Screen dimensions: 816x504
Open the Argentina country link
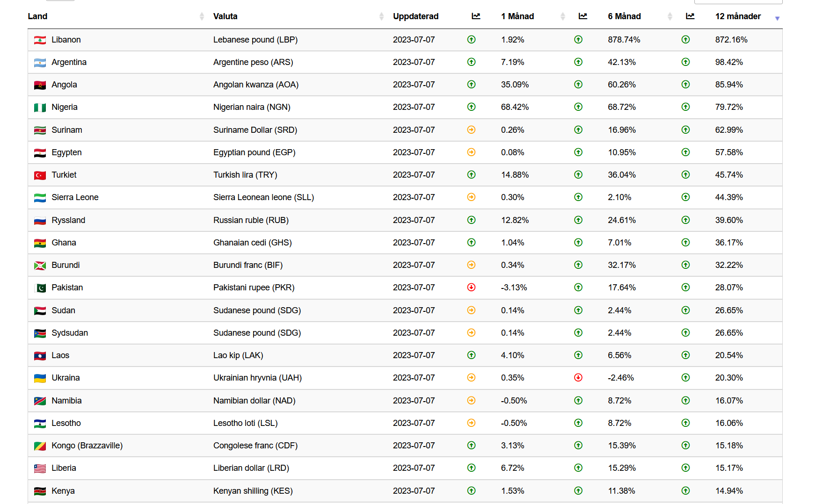[69, 62]
